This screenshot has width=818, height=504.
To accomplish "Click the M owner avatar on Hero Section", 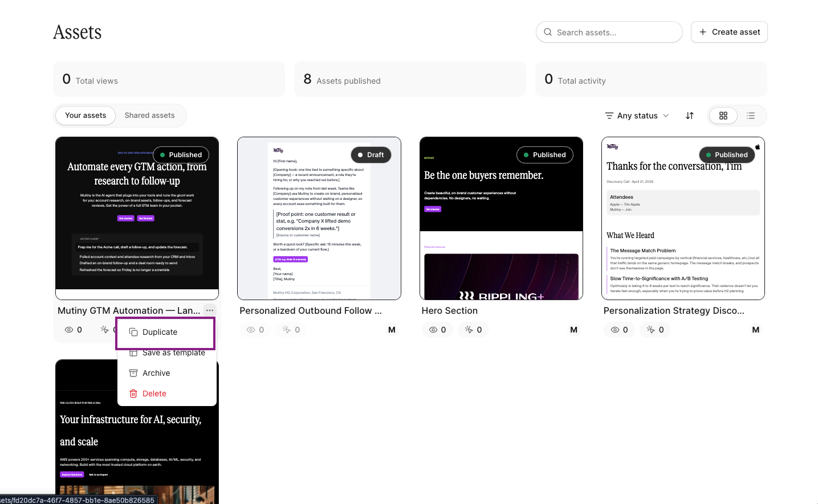I will coord(573,330).
